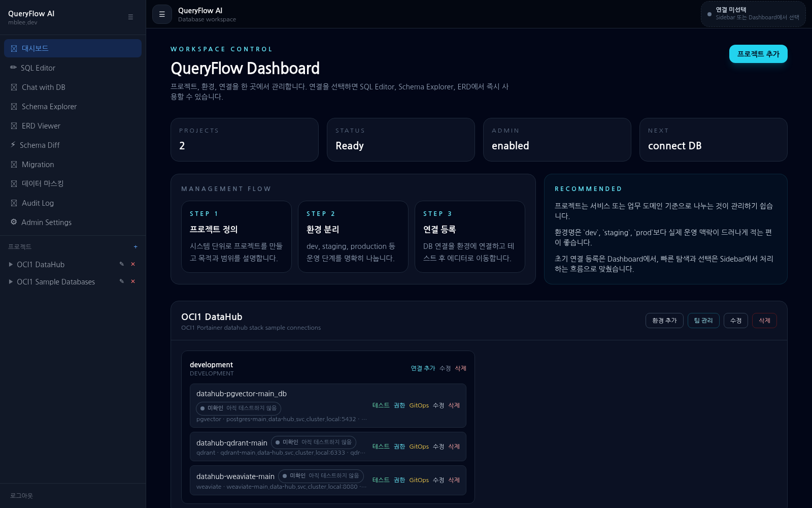This screenshot has width=812, height=508.
Task: Select the datahub-pgvector-main_db connection name
Action: point(242,394)
